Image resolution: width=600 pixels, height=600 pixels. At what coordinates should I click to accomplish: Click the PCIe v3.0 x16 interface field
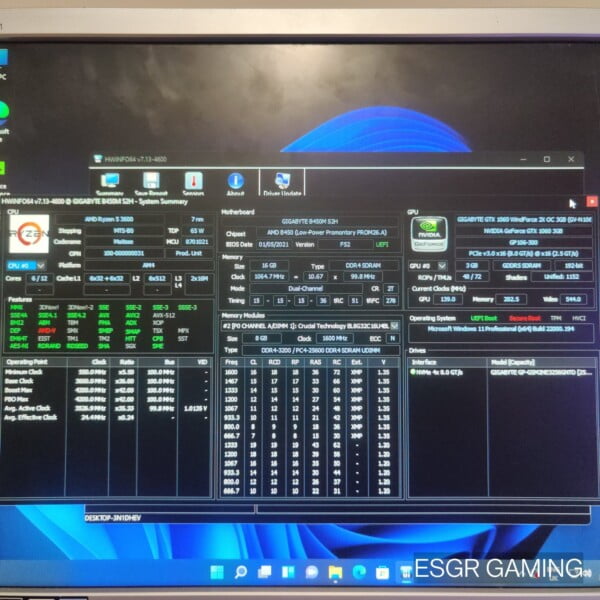(x=524, y=253)
